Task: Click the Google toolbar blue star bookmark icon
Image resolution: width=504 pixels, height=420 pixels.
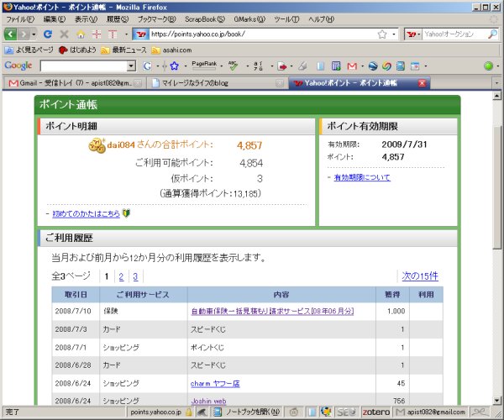Action: [x=175, y=66]
